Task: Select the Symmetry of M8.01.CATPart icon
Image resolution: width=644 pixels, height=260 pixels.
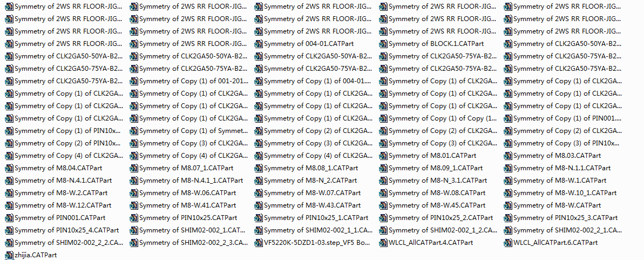Action: coord(384,156)
